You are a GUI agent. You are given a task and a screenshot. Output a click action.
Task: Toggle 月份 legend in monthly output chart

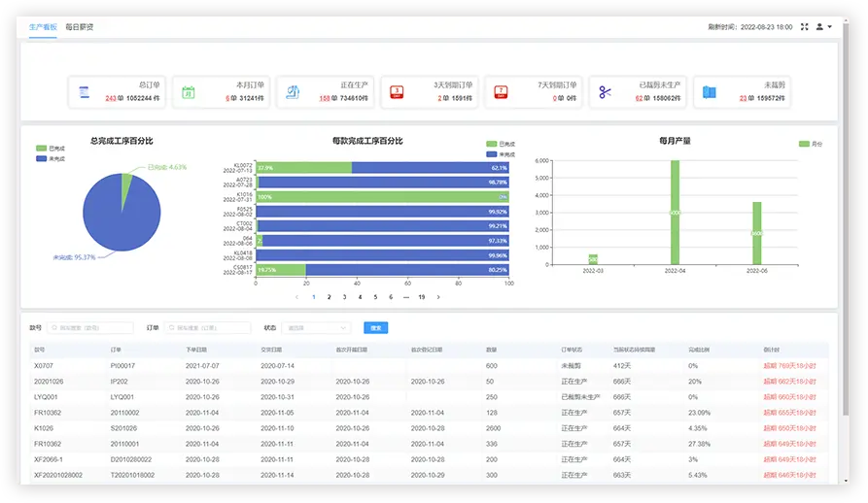coord(811,144)
